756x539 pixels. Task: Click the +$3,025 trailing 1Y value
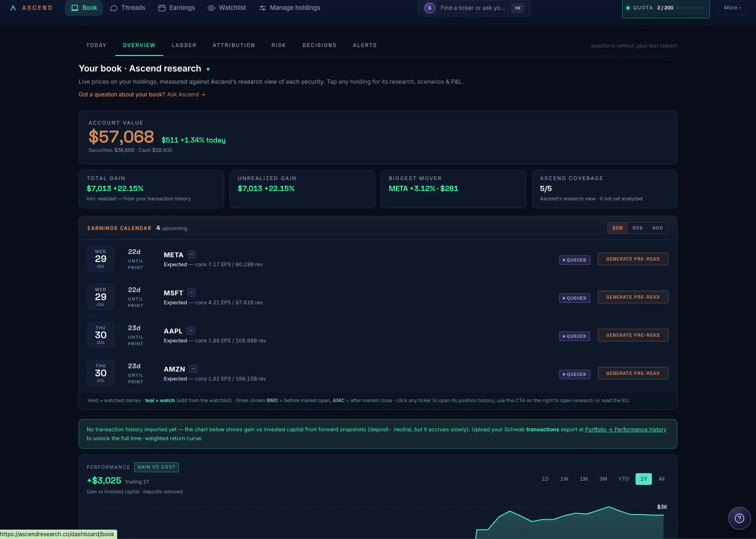click(104, 481)
